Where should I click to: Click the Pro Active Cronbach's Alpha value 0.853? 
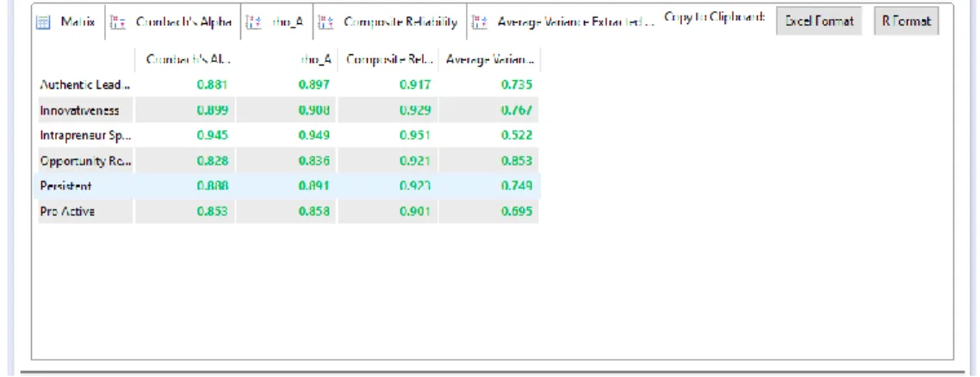[213, 212]
